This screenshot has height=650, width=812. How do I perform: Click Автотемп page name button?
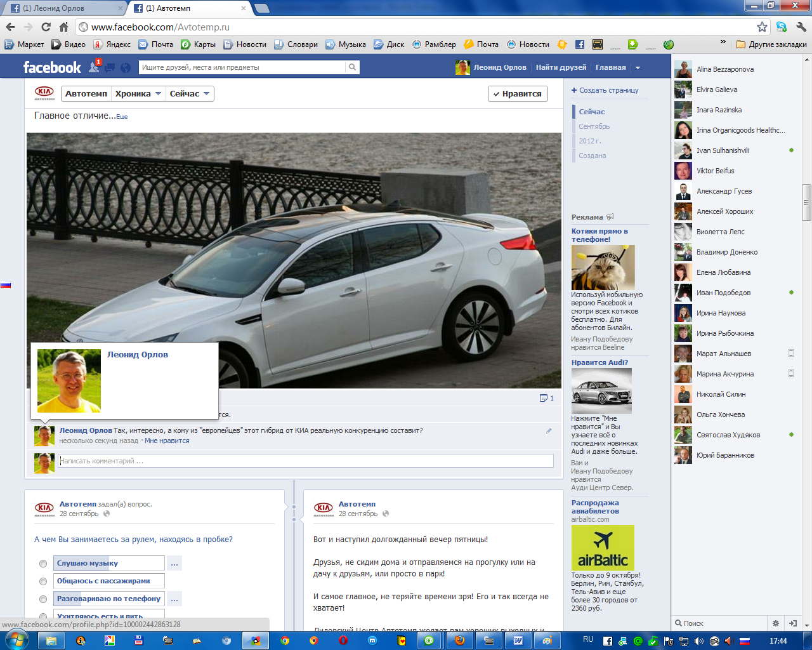point(86,94)
